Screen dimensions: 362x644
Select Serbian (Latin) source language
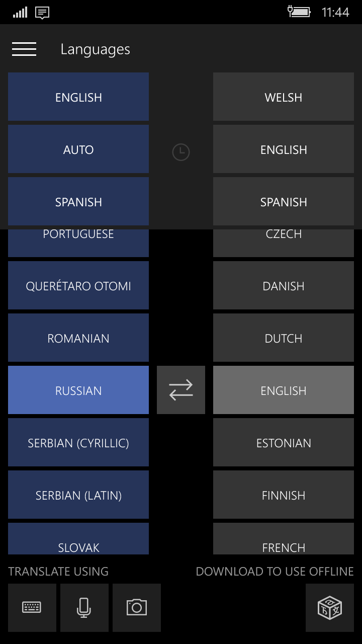pyautogui.click(x=78, y=495)
